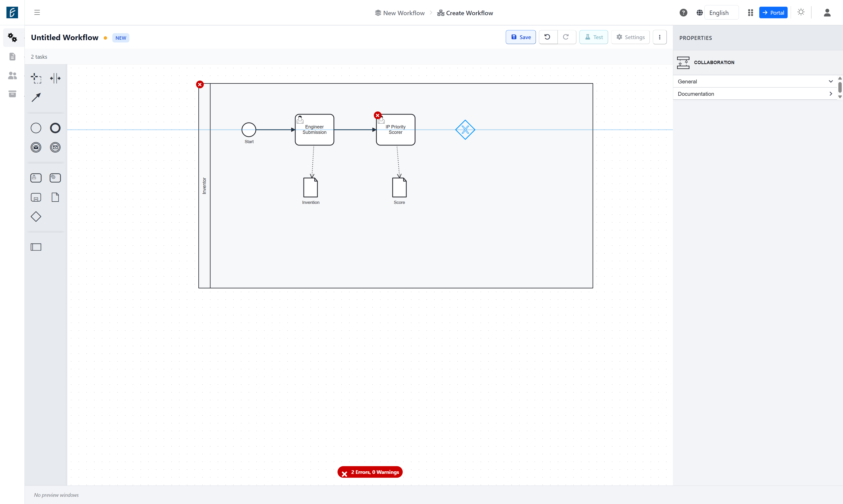Save the workflow
Viewport: 843px width, 504px height.
click(x=521, y=37)
